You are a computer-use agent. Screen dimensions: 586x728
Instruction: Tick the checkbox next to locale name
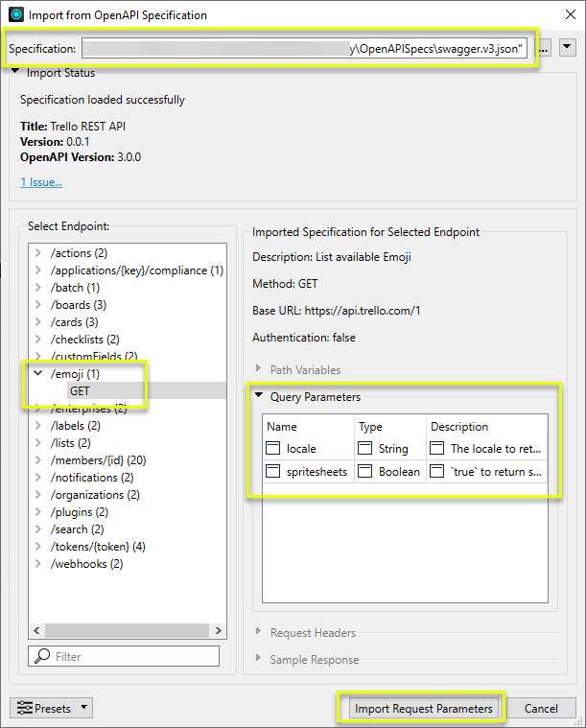(273, 448)
